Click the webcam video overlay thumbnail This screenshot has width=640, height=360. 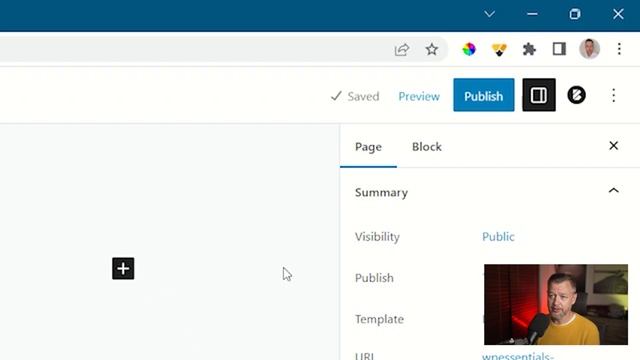[x=556, y=304]
